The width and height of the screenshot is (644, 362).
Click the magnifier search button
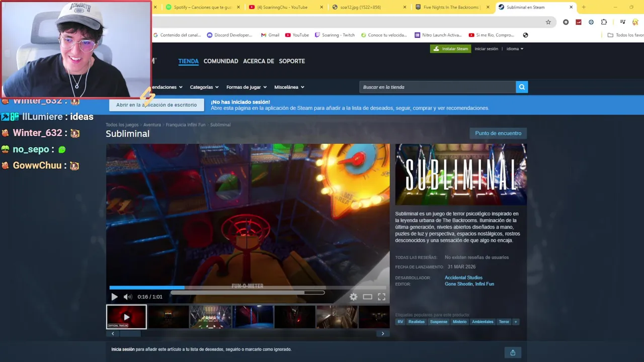(x=522, y=87)
